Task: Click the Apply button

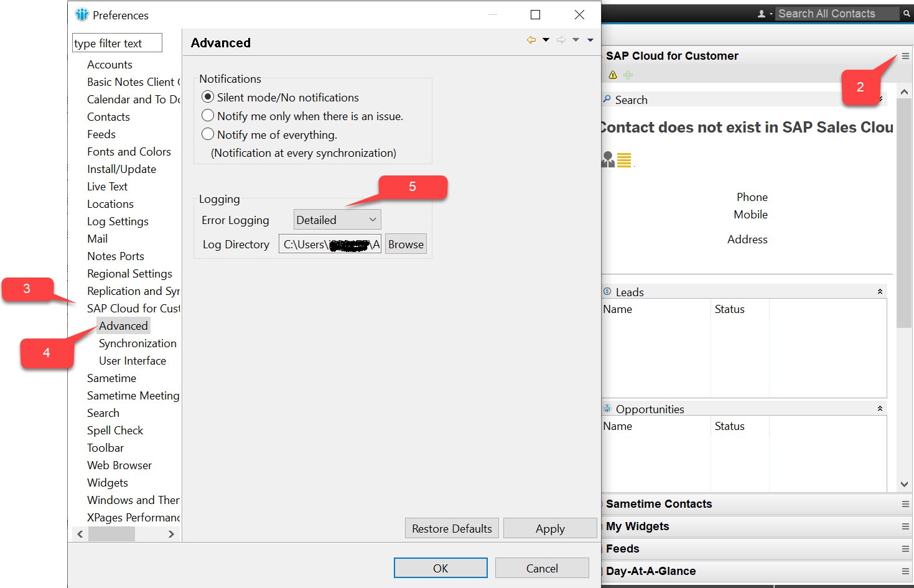Action: 550,528
